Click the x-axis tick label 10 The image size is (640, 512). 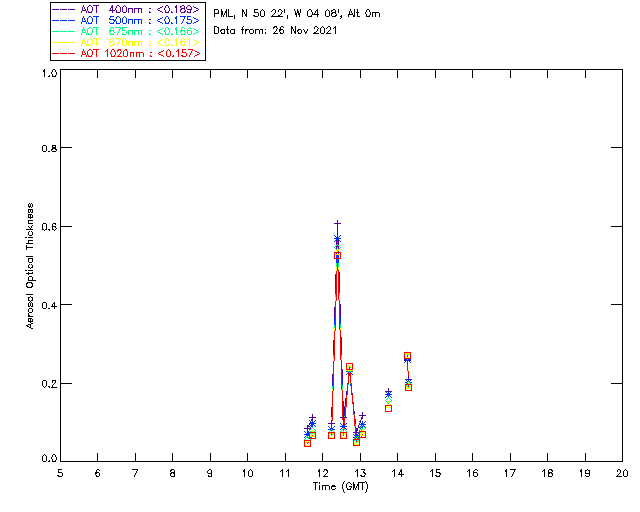pyautogui.click(x=247, y=473)
